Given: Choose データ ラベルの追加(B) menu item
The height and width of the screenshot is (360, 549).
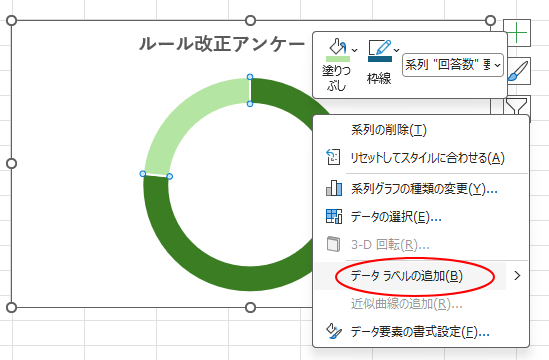Looking at the screenshot, I should coord(410,276).
